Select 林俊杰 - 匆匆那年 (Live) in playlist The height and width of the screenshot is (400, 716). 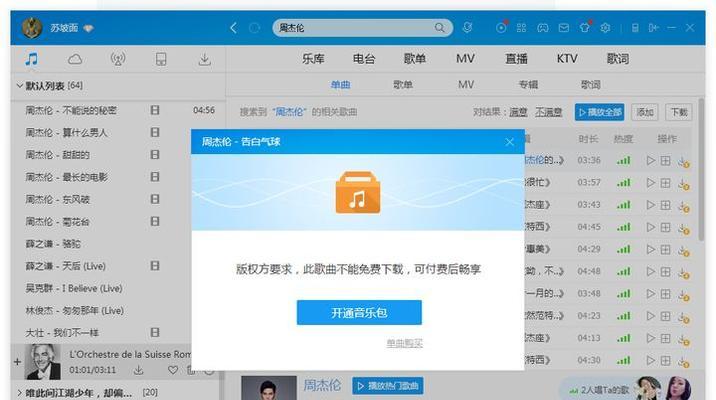point(74,311)
